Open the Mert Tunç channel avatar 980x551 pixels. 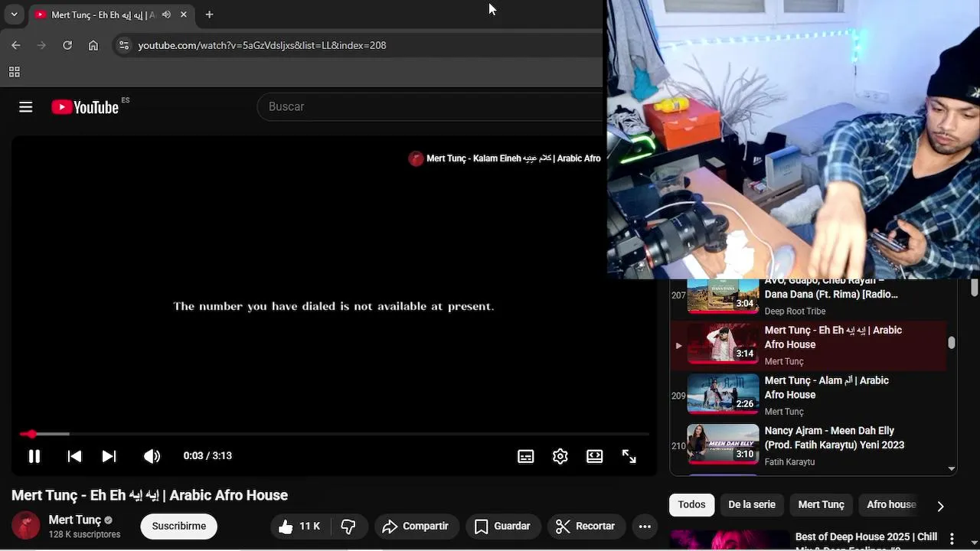26,526
